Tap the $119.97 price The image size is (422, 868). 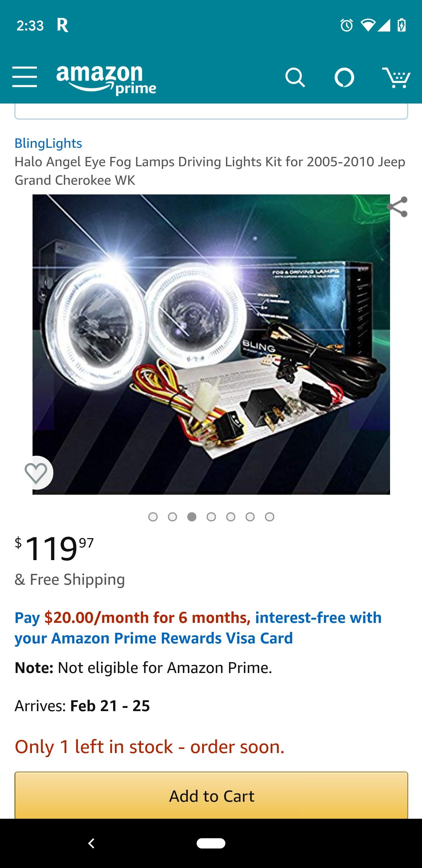(54, 549)
